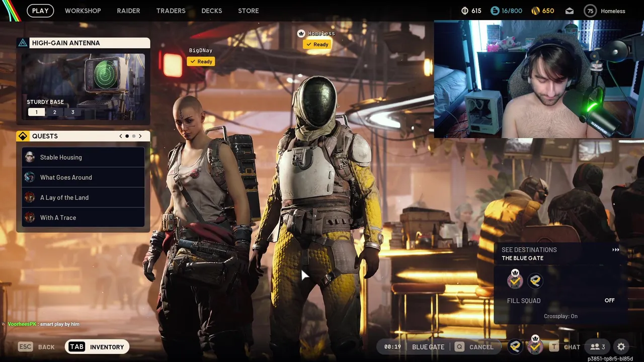Open the RAIDER tab
This screenshot has height=362, width=644.
point(128,11)
